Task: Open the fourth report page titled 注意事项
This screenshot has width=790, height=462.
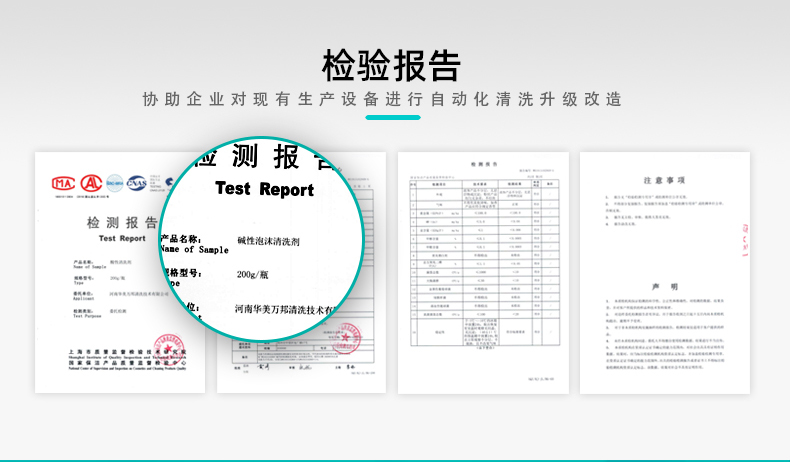Action: pyautogui.click(x=665, y=273)
